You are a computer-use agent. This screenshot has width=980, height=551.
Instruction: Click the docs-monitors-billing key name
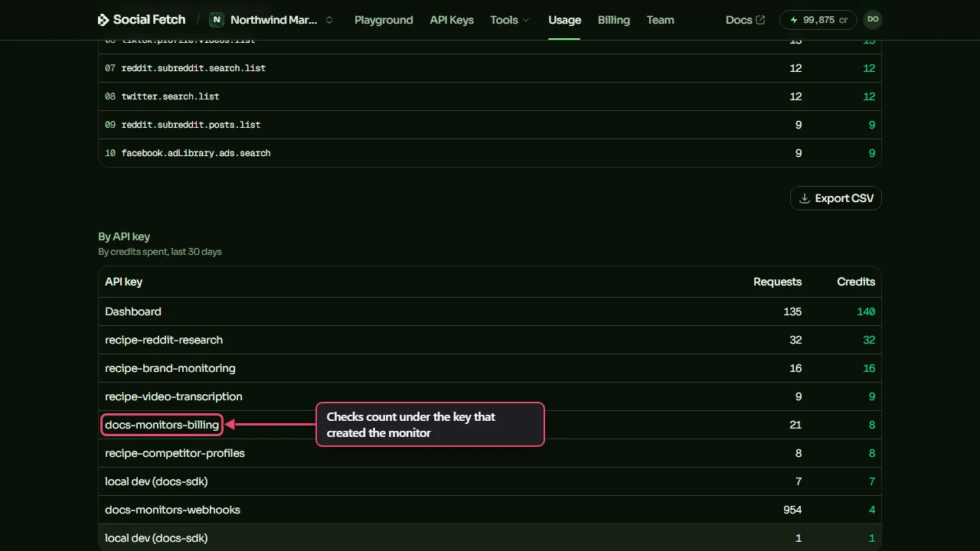point(162,425)
